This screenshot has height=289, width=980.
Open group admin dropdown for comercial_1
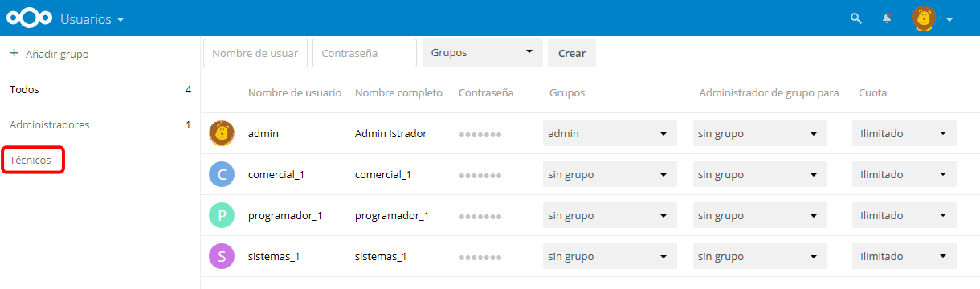[760, 174]
